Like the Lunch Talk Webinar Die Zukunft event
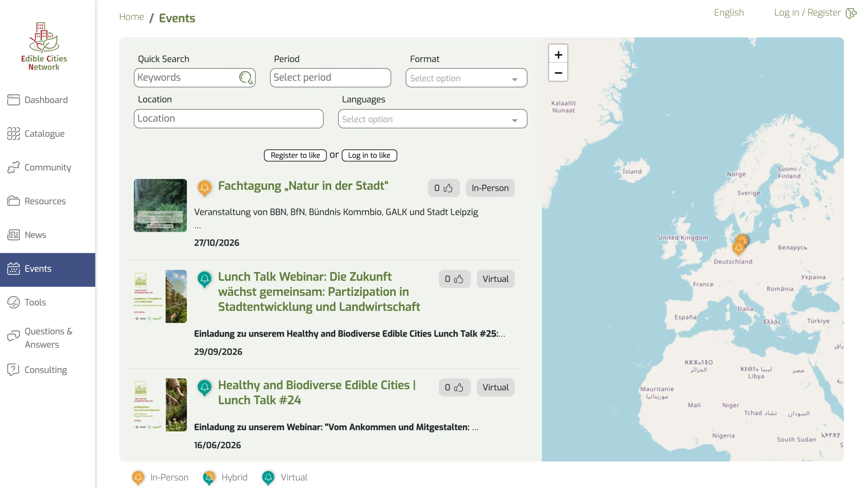Viewport: 868px width, 488px height. coord(454,279)
